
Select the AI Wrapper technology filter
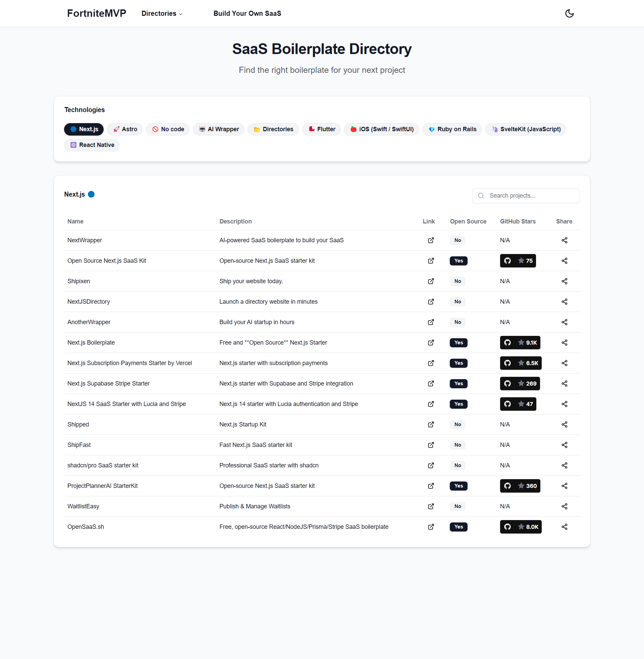tap(218, 129)
